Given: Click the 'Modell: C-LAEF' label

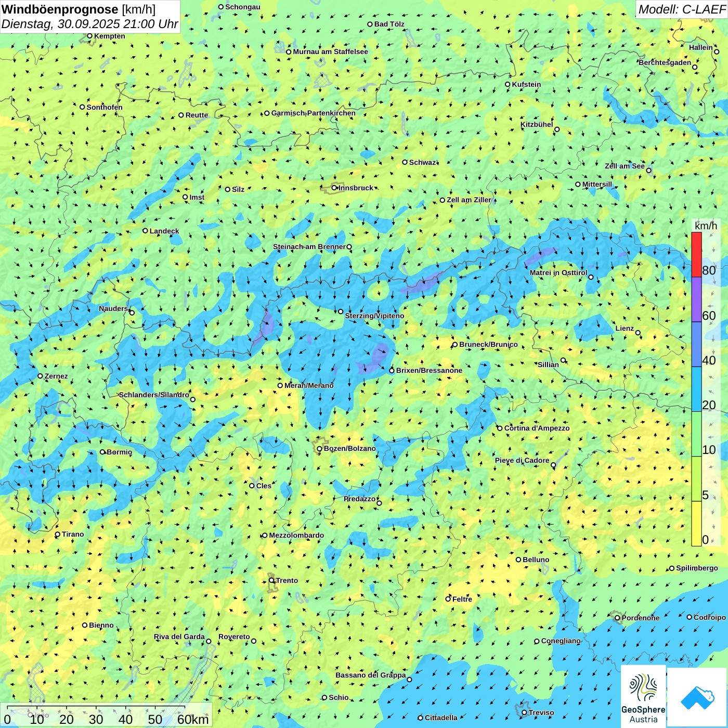Looking at the screenshot, I should point(682,9).
